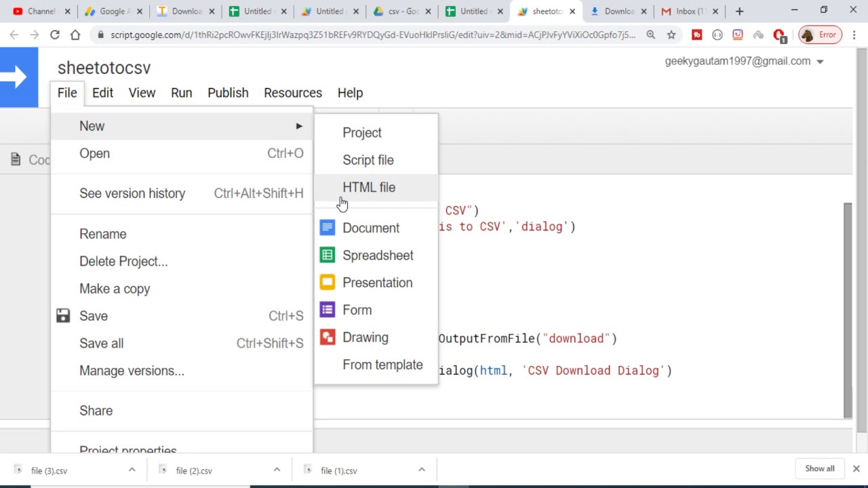Viewport: 868px width, 488px height.
Task: Click the Document icon in New submenu
Action: click(328, 228)
